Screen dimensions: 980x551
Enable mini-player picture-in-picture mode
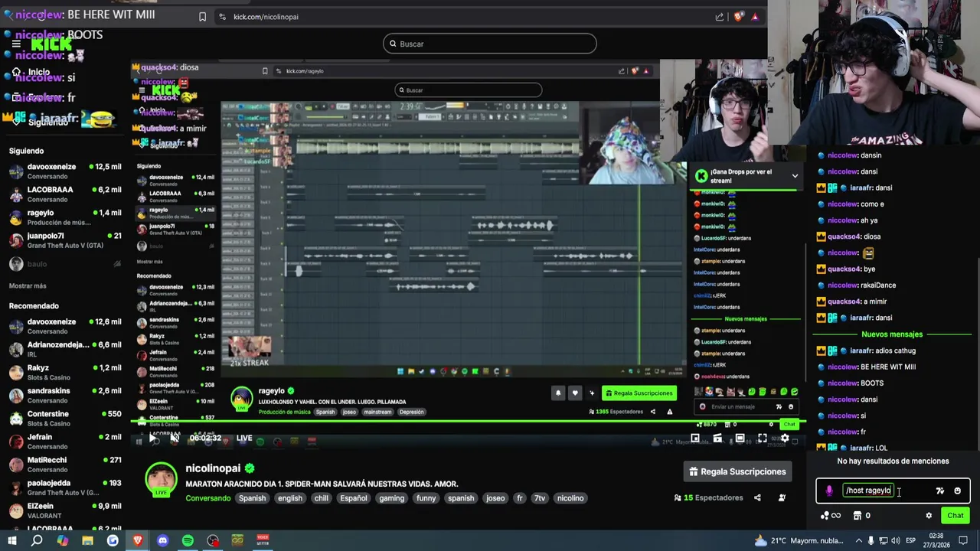pos(695,439)
